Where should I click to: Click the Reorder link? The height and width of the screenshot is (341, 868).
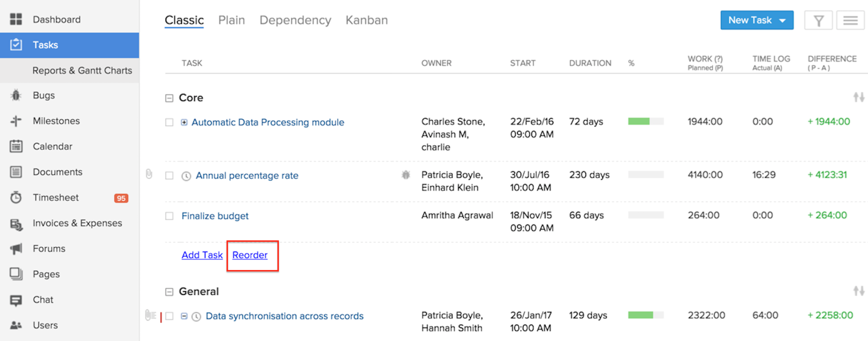(x=250, y=255)
